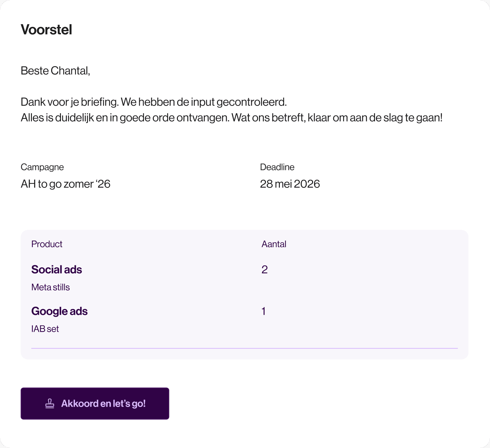Click the stamp icon on Akkoord button
Image resolution: width=490 pixels, height=448 pixels.
[x=50, y=403]
